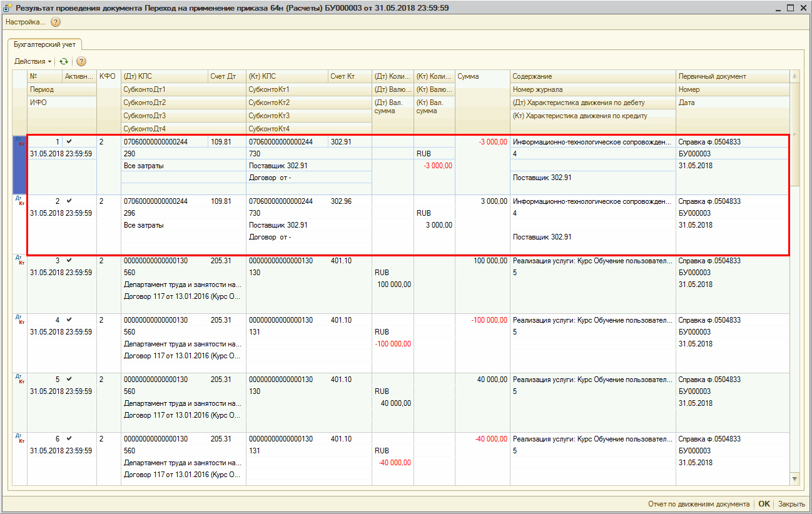This screenshot has height=514, width=812.
Task: Select the 302.91 credit account cell
Action: point(350,142)
